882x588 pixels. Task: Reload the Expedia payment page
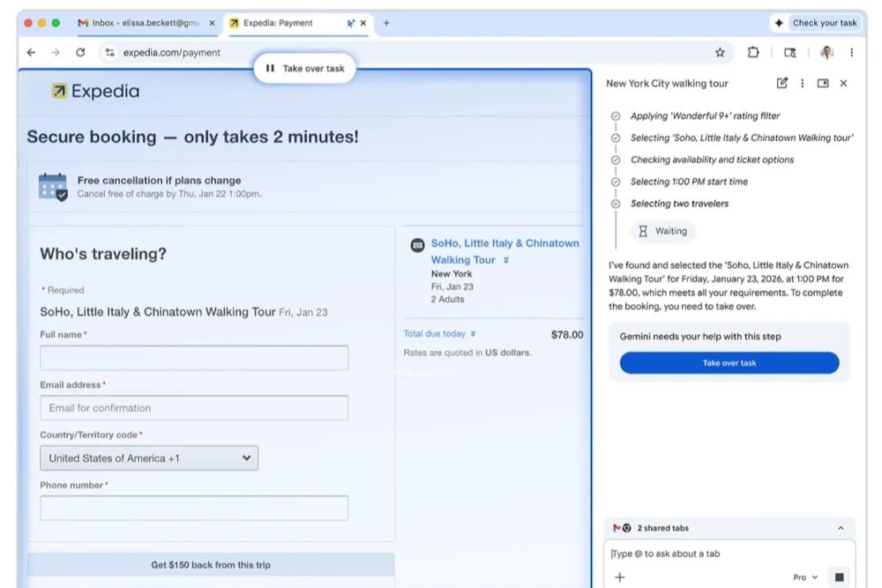click(x=80, y=53)
